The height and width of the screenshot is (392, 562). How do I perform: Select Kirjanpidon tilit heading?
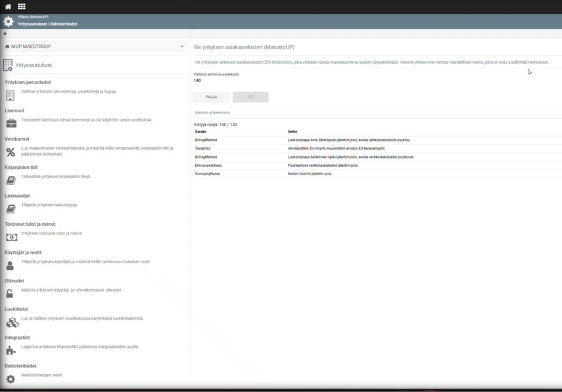pyautogui.click(x=21, y=167)
